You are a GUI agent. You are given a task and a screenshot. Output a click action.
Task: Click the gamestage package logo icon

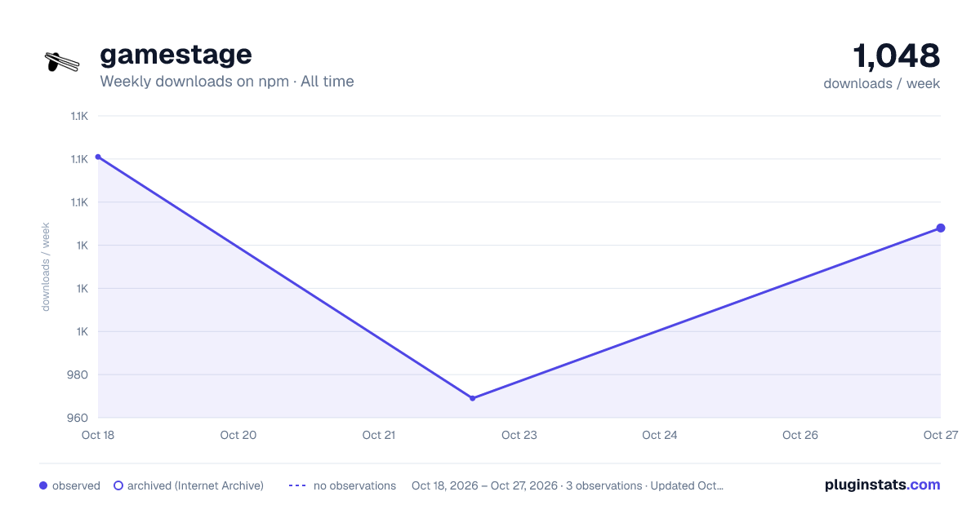point(62,62)
